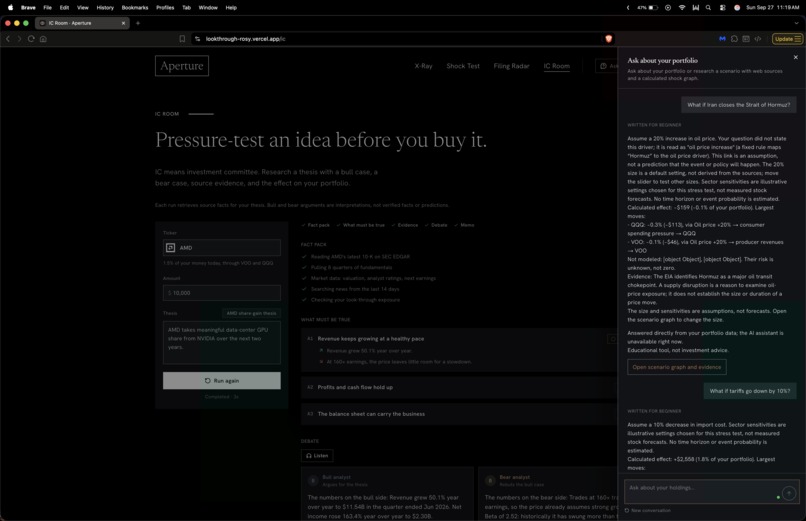Expand The balance sheet can carry the business
Viewport: 806px width, 521px height.
pos(459,414)
